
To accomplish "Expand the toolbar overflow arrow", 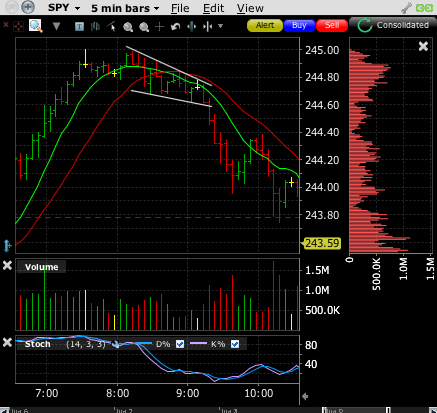I will 220,26.
